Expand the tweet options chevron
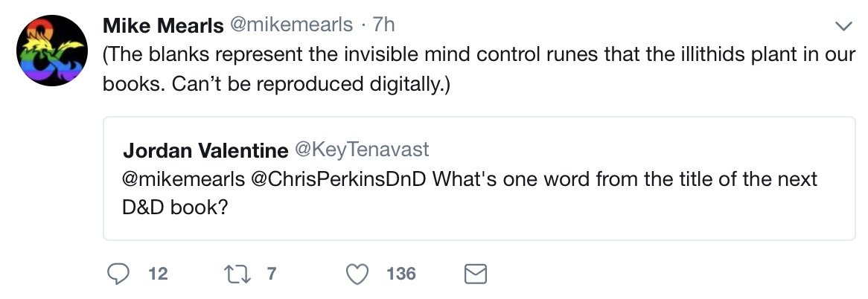Viewport: 868px width, 299px height. click(x=843, y=26)
